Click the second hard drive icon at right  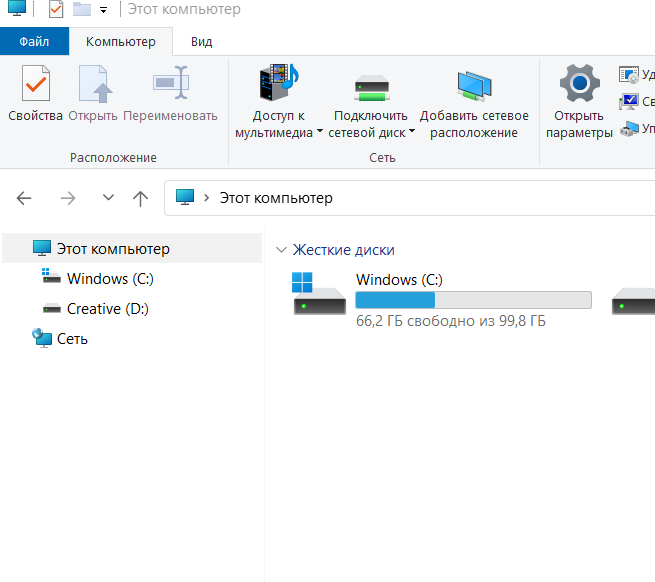(x=633, y=301)
